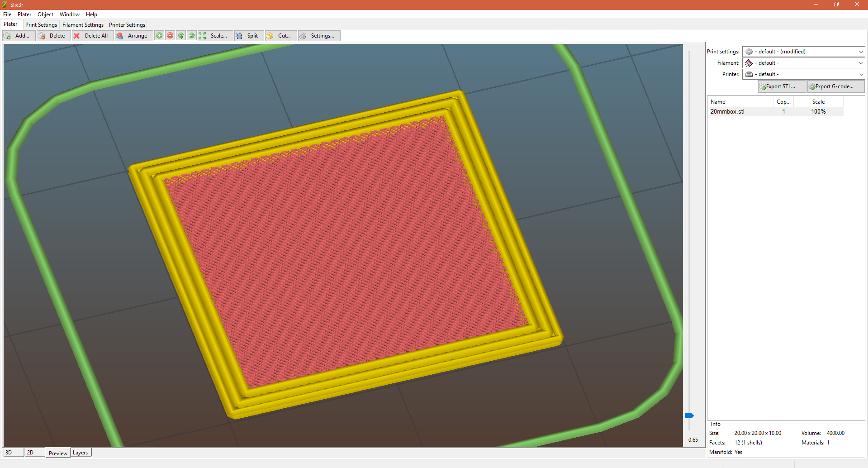Click the filament color swatch icon
Screen dimensions: 868x468
click(x=749, y=63)
